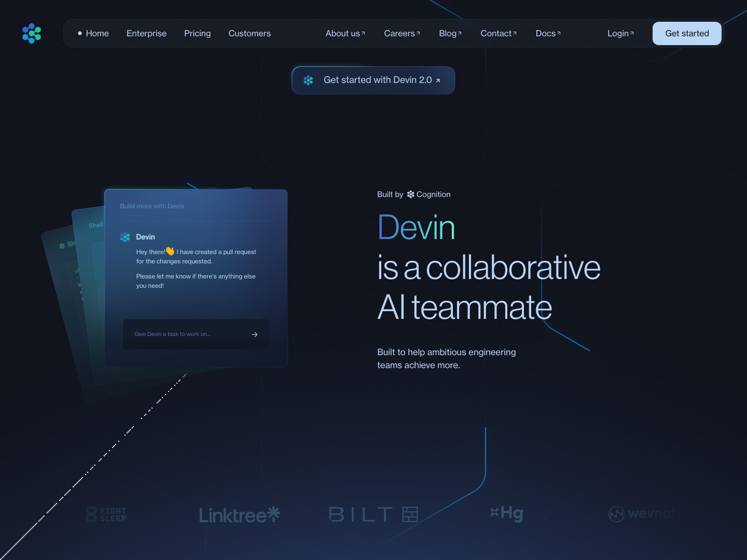Click the Cognition icon beside Built by
The width and height of the screenshot is (747, 560).
point(410,194)
